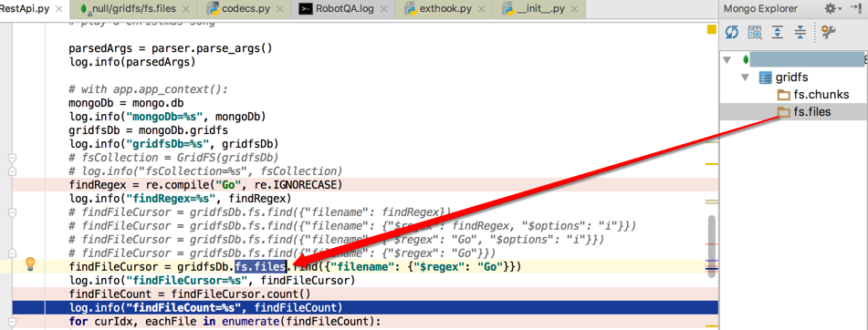Hide the Mongo Explorer tool window

pos(856,8)
